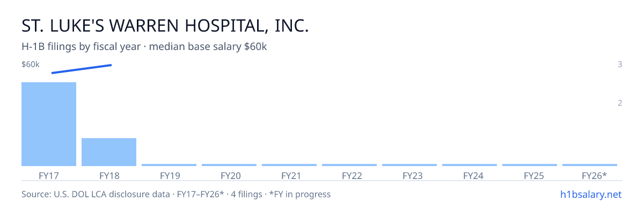Click the $60k salary axis label
The image size is (644, 215).
pyautogui.click(x=31, y=64)
